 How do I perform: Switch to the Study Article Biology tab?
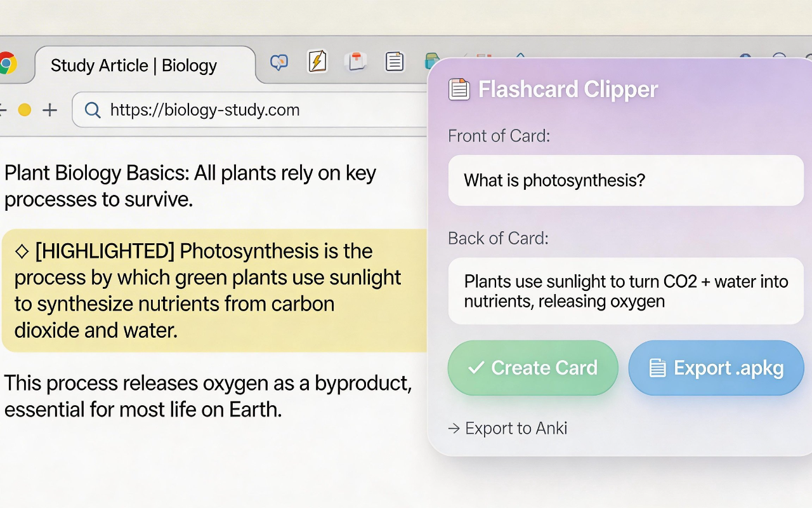click(133, 65)
